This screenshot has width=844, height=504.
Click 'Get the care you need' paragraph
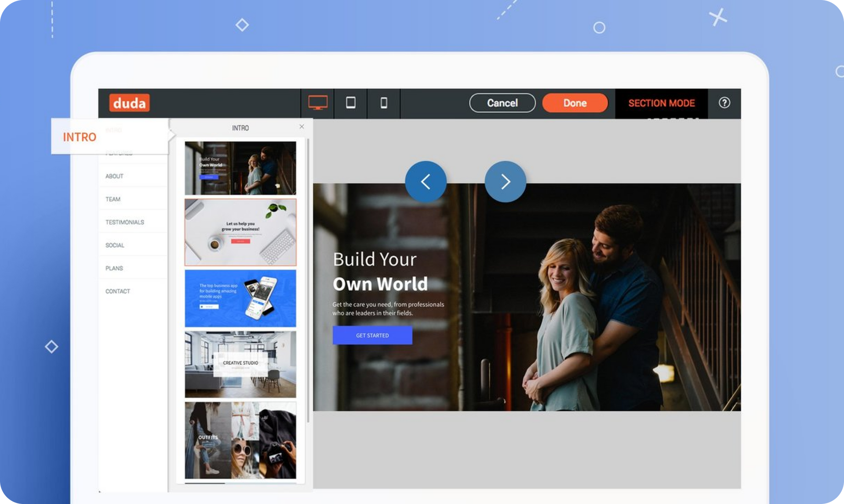click(x=388, y=308)
